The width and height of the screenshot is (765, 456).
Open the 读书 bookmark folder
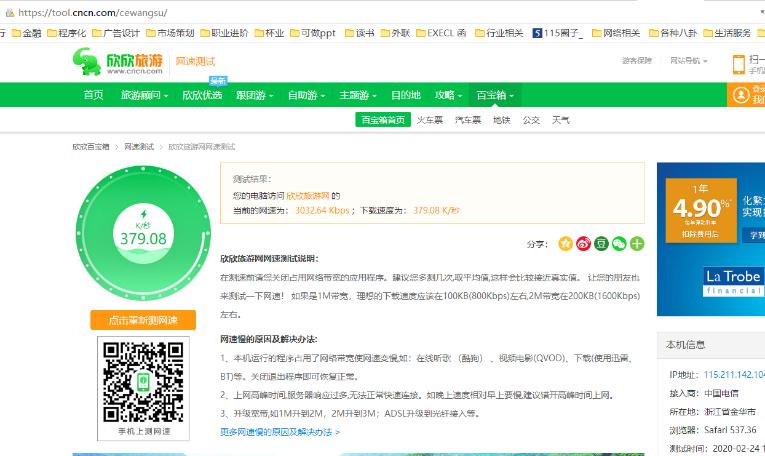pyautogui.click(x=360, y=33)
